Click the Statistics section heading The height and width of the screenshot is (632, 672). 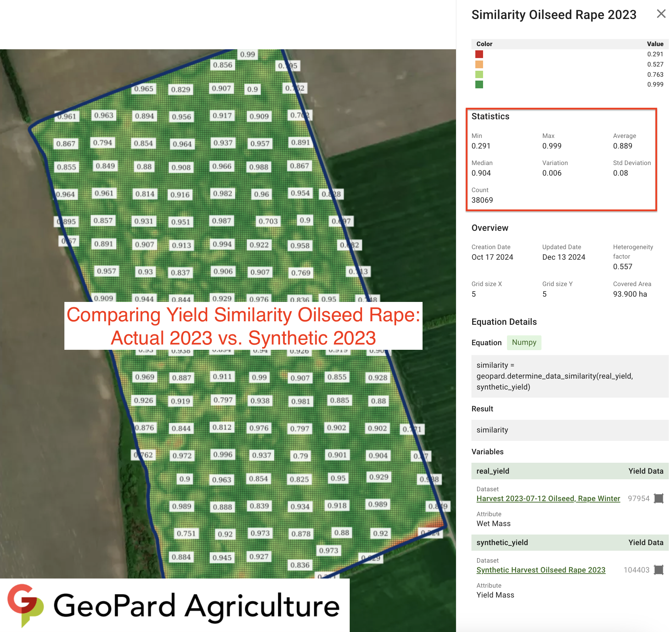(x=490, y=116)
